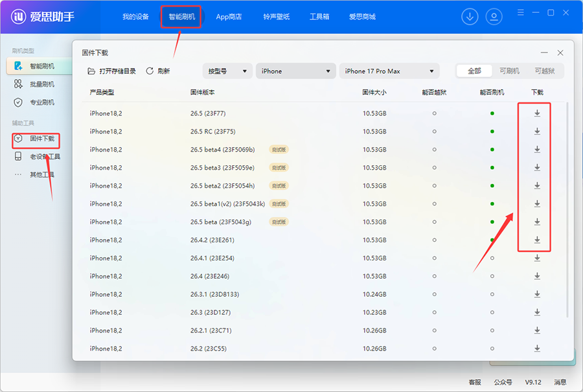Image resolution: width=583 pixels, height=392 pixels.
Task: Click the 26.2 (23C55) version text
Action: pyautogui.click(x=208, y=349)
